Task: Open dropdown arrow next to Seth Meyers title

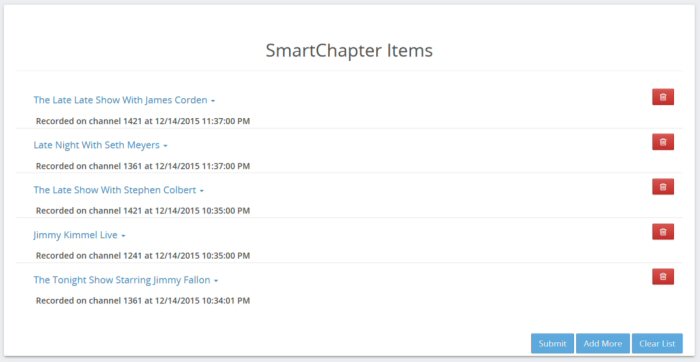Action: (x=165, y=146)
